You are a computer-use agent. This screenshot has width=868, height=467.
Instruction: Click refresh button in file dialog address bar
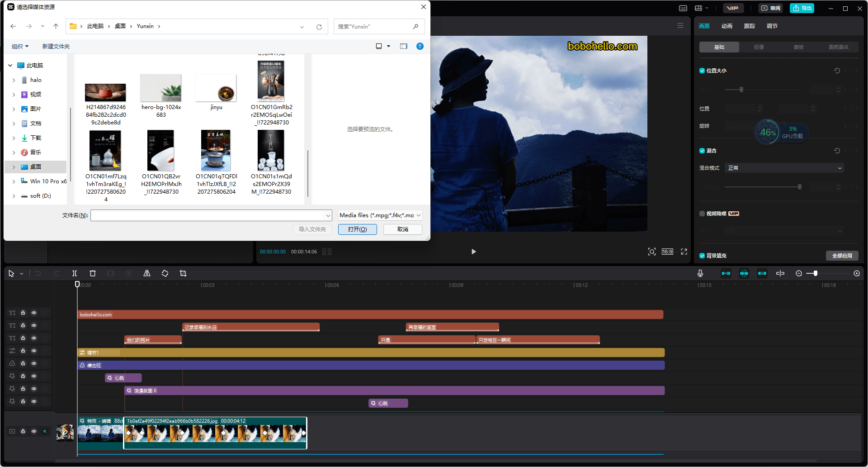pyautogui.click(x=319, y=27)
